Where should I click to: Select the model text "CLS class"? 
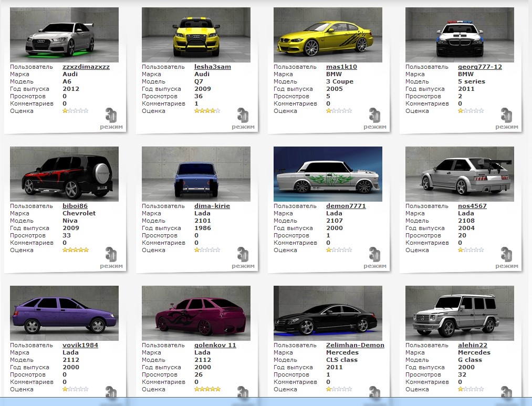[342, 360]
